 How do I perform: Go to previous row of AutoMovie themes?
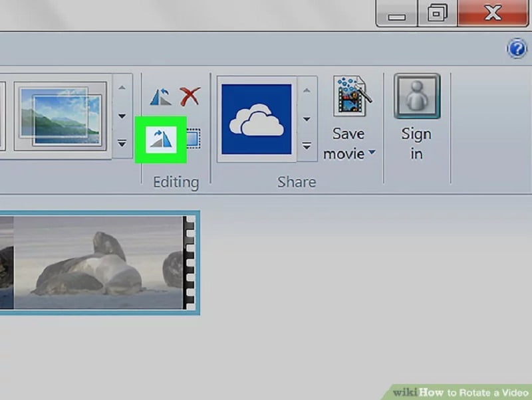122,88
